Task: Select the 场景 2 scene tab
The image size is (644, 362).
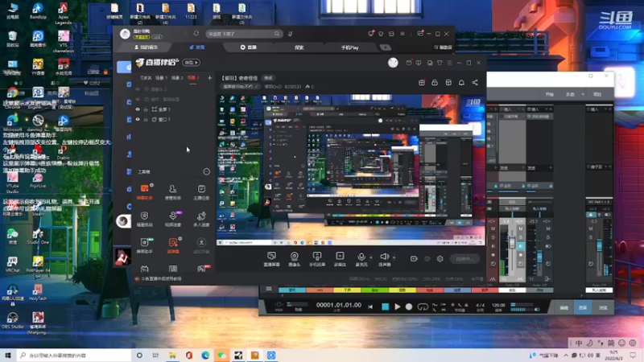Action: [177, 77]
